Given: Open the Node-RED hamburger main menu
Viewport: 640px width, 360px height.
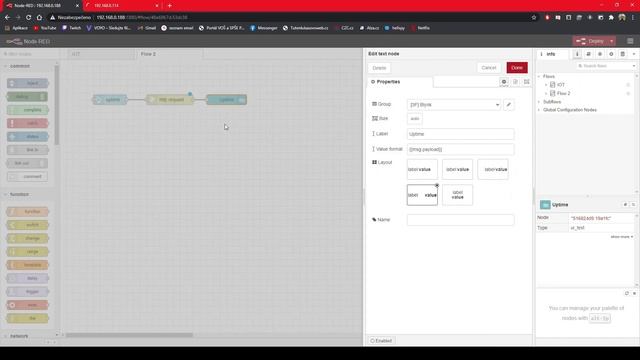Looking at the screenshot, I should coord(630,41).
